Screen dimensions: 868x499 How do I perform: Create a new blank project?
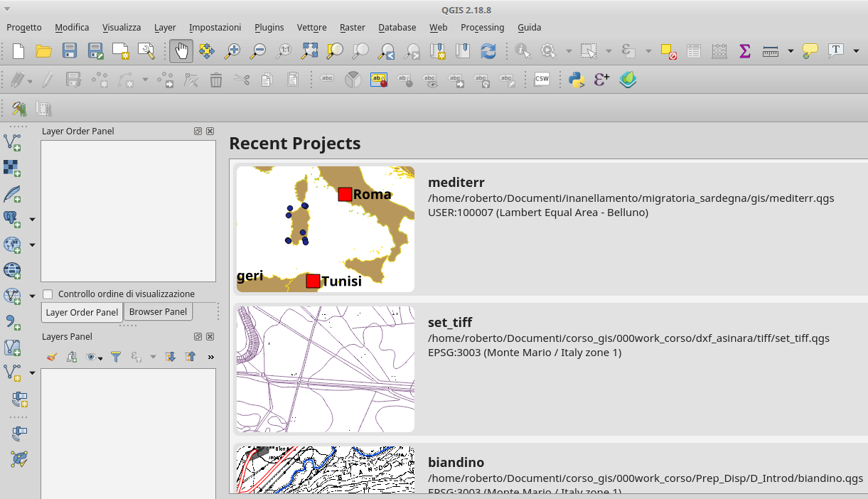click(x=18, y=50)
